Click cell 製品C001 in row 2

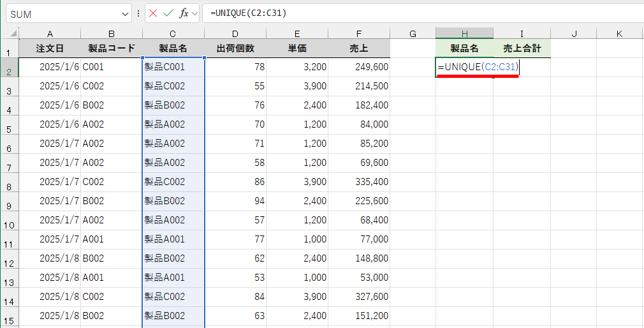point(173,67)
